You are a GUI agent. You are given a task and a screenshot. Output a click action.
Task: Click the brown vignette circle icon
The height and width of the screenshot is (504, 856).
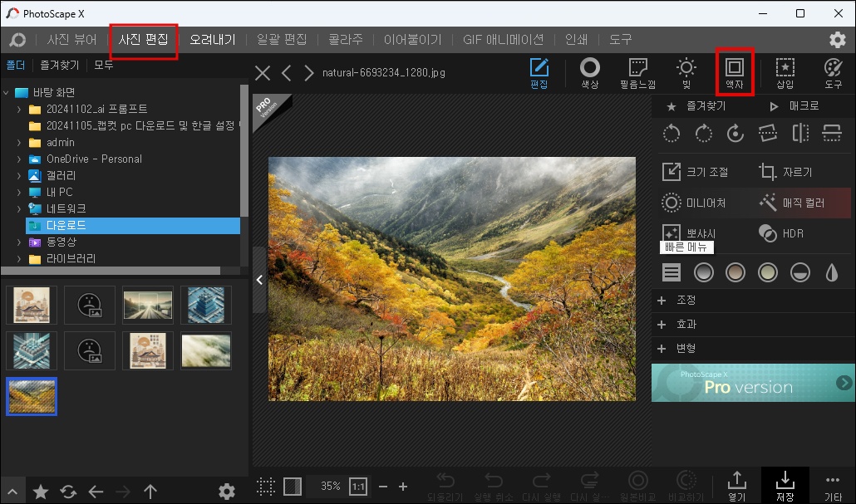click(735, 272)
